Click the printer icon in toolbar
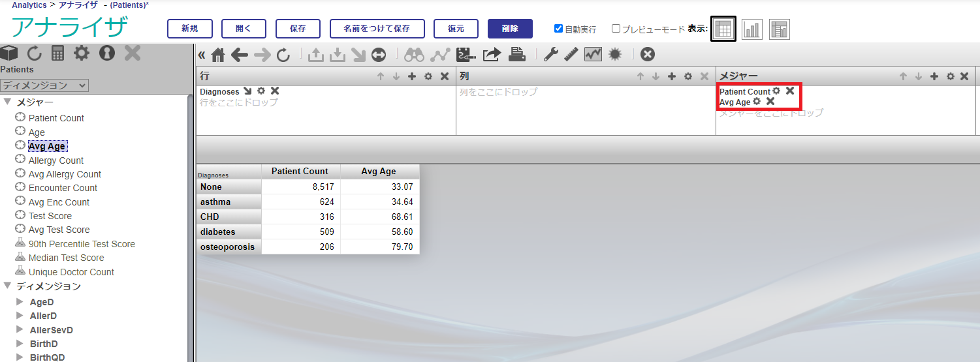Screen dimensions: 980x362 pyautogui.click(x=517, y=55)
